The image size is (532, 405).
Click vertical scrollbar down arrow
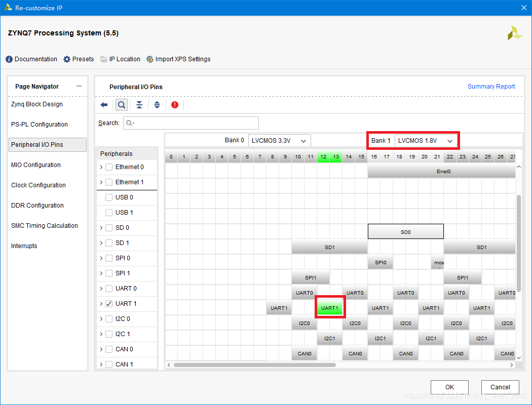518,357
